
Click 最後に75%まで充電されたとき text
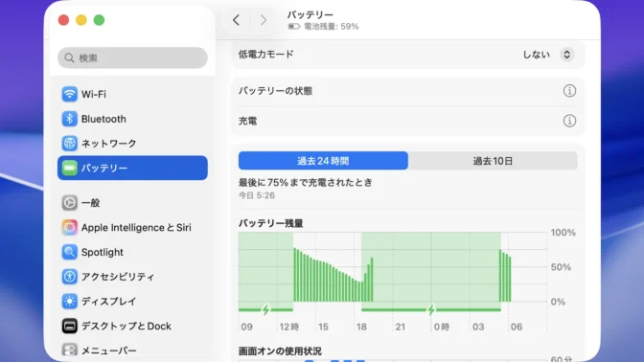click(305, 182)
